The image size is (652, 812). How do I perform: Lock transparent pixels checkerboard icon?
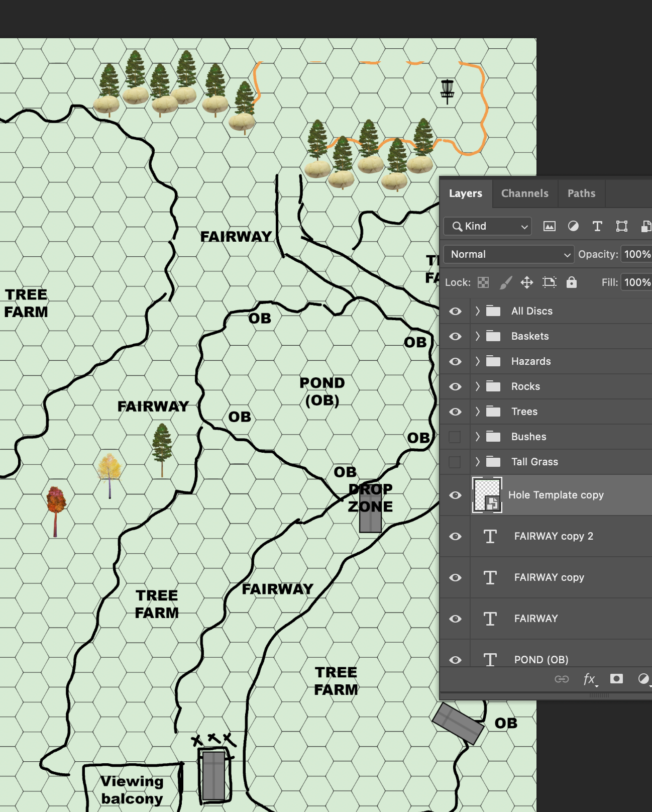(483, 282)
